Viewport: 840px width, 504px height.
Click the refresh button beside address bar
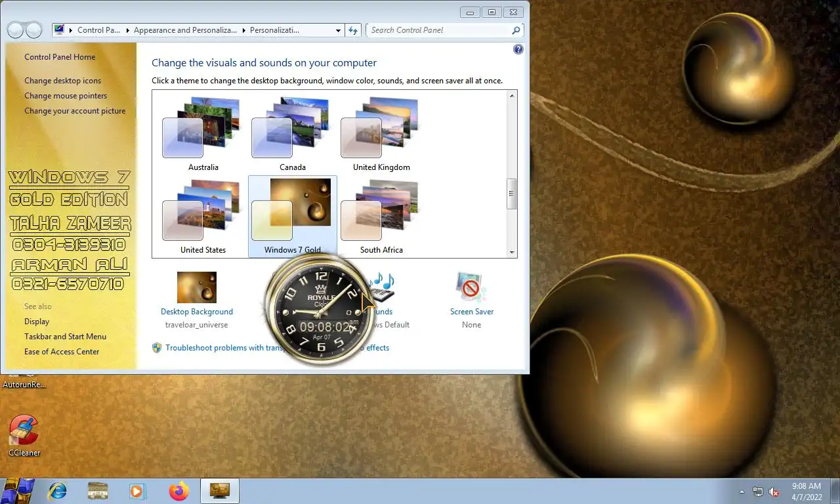353,30
